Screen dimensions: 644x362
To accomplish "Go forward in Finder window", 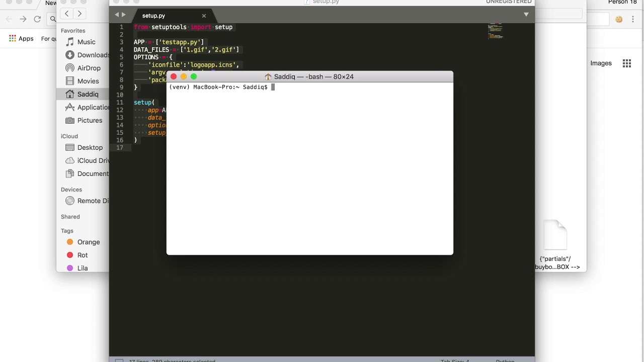I will 79,14.
